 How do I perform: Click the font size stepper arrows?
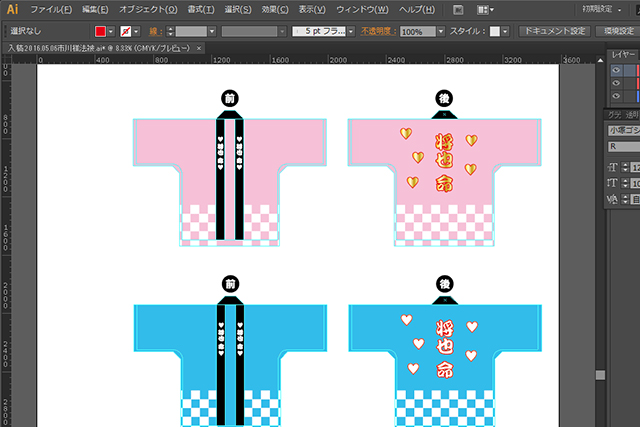[x=625, y=167]
